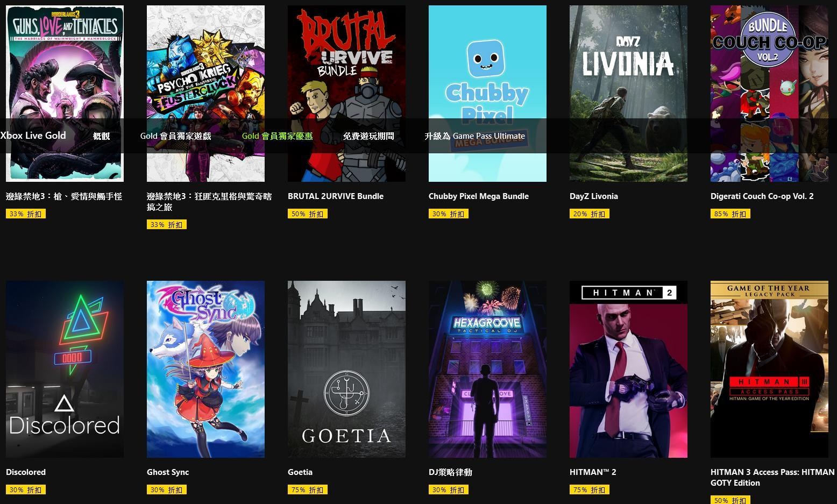
Task: Open DayZ Livonia game cover
Action: coord(628,94)
